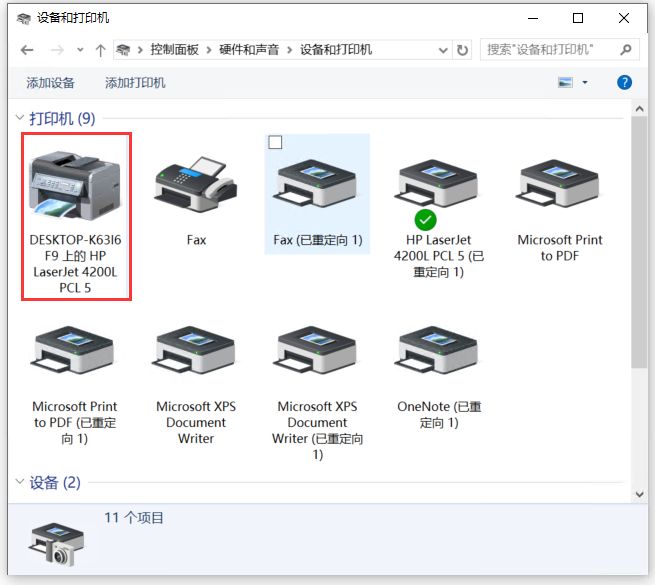Click the scrollbar up arrow

click(639, 109)
